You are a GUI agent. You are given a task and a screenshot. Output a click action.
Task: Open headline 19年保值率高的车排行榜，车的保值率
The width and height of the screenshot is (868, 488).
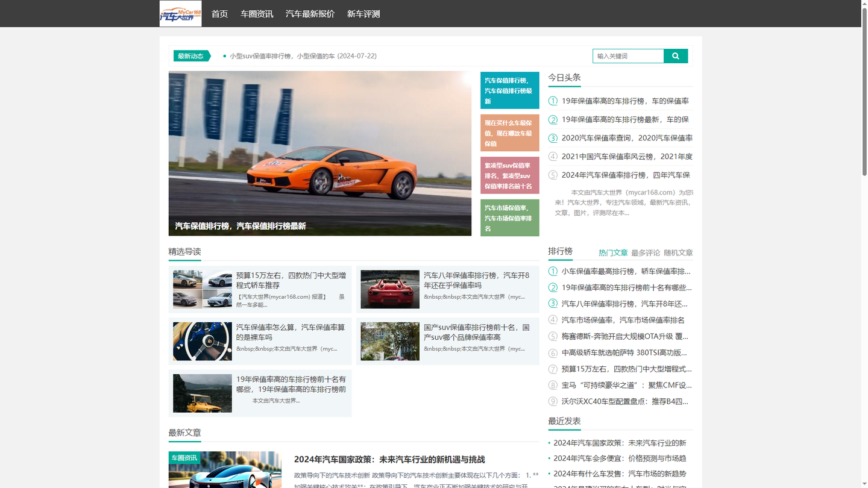click(625, 101)
